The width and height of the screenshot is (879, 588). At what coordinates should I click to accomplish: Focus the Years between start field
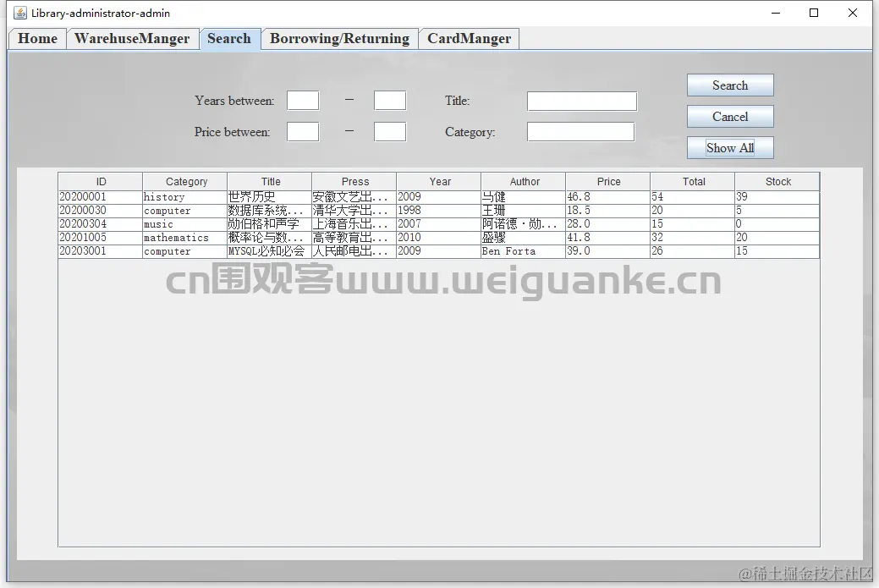(x=303, y=101)
